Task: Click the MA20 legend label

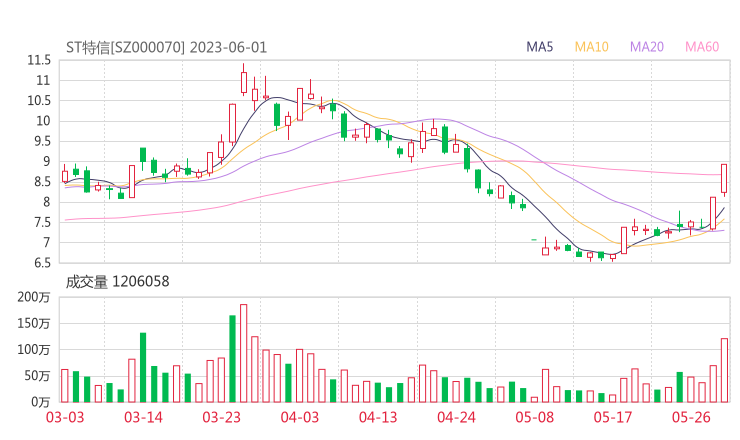Action: [x=647, y=47]
